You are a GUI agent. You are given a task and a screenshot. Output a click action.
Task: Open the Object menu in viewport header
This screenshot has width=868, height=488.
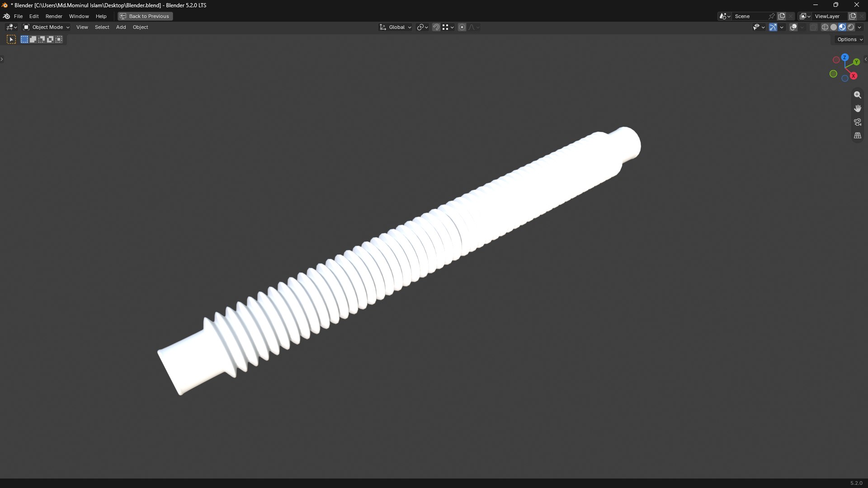pyautogui.click(x=140, y=28)
